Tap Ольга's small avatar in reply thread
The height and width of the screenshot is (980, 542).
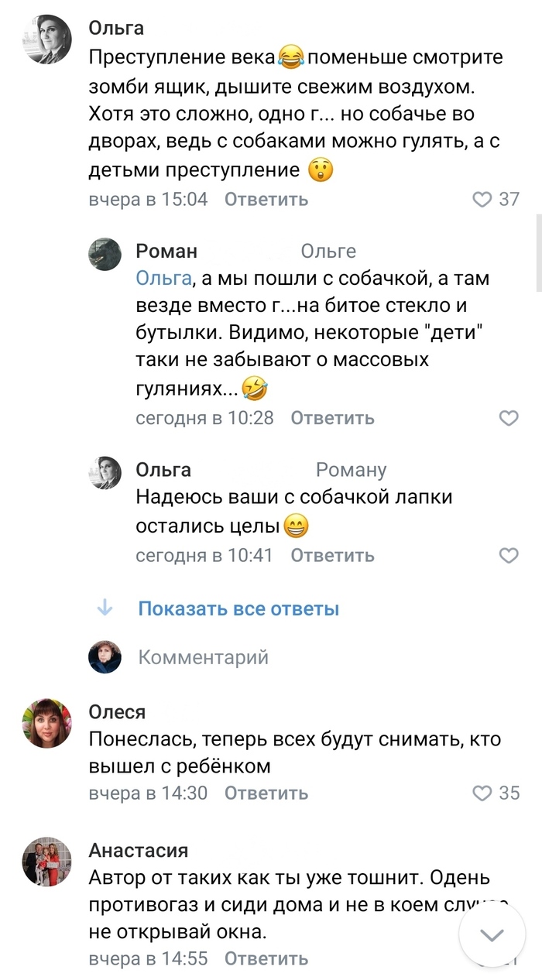tap(105, 472)
